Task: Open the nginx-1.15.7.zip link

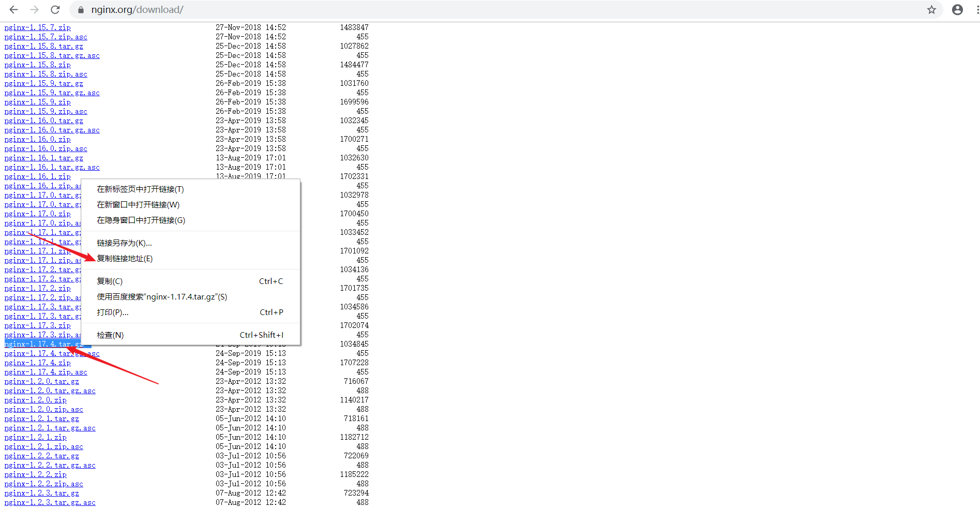Action: pyautogui.click(x=38, y=27)
